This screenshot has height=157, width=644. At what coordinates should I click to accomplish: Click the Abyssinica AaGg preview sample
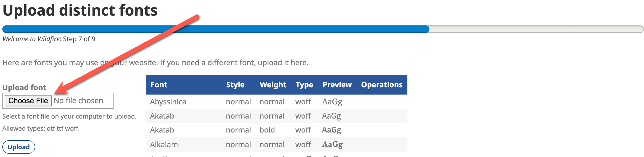(332, 102)
